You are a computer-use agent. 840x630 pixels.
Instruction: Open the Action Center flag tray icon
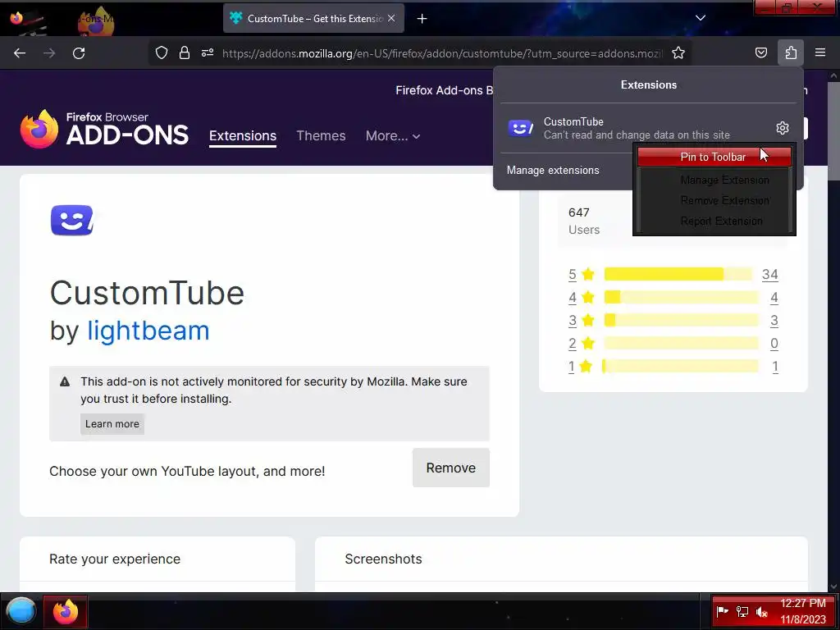coord(722,612)
